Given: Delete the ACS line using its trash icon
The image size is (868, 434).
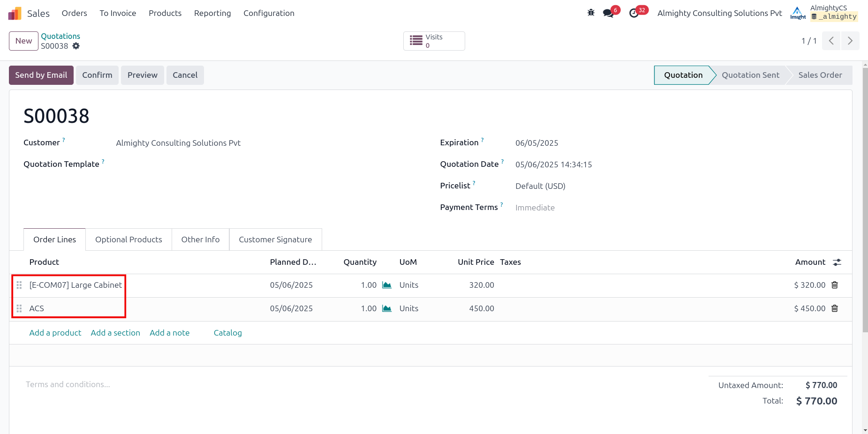Looking at the screenshot, I should coord(835,308).
